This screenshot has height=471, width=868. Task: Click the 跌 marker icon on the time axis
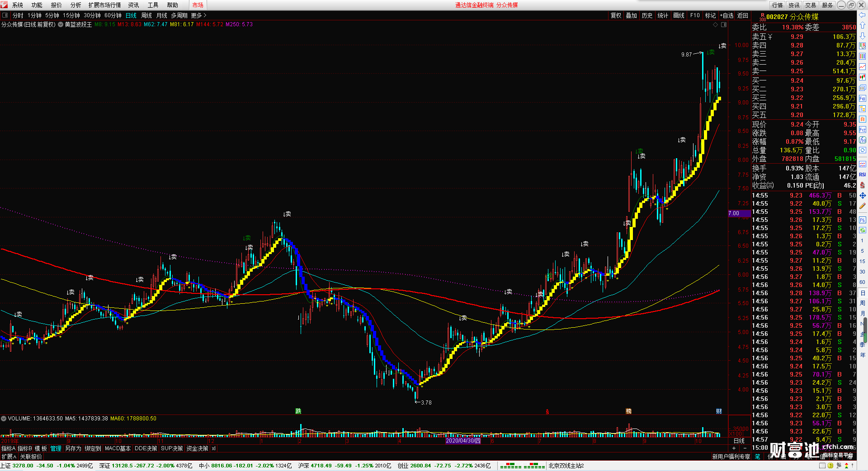pyautogui.click(x=298, y=411)
